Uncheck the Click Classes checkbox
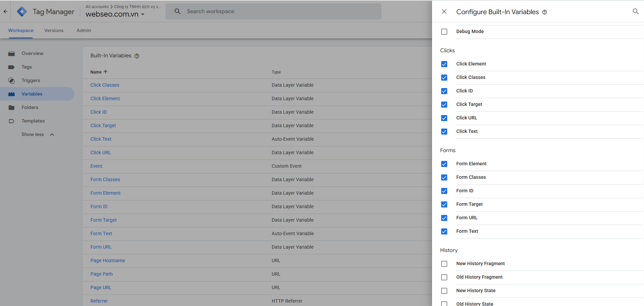 [444, 78]
